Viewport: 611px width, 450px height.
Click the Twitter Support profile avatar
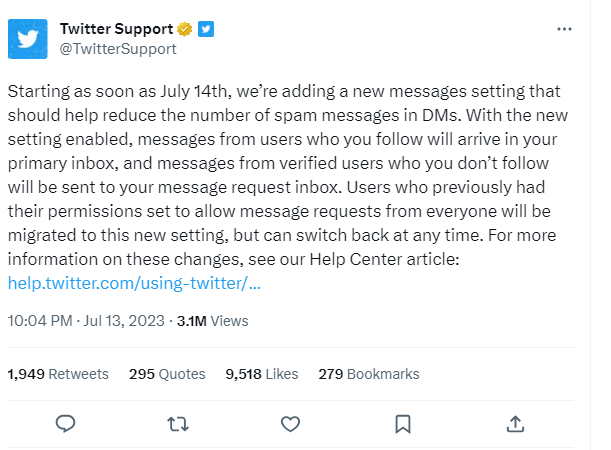tap(27, 38)
